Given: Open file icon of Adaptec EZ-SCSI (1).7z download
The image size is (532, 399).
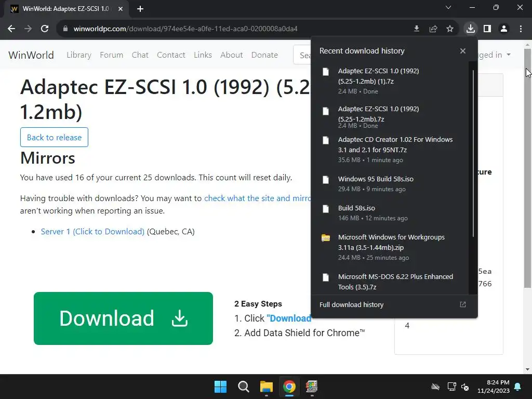Looking at the screenshot, I should tap(326, 72).
